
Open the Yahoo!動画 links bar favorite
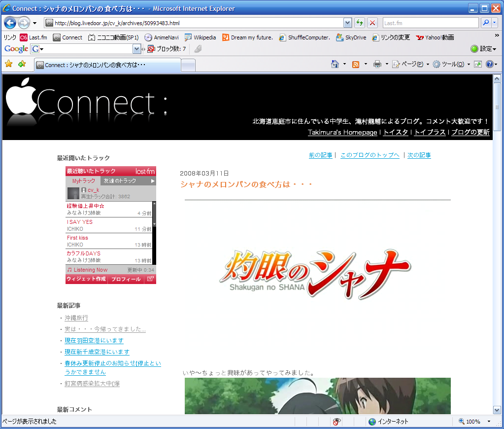(x=435, y=37)
